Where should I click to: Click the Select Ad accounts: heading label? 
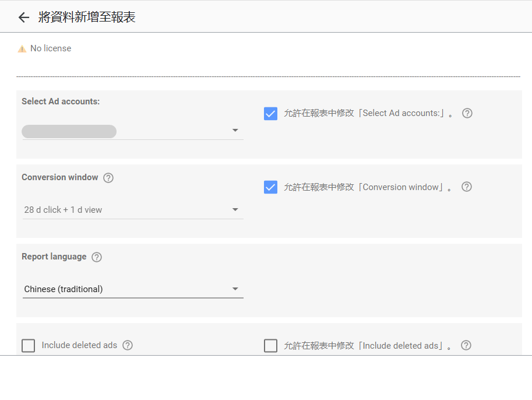pyautogui.click(x=61, y=101)
